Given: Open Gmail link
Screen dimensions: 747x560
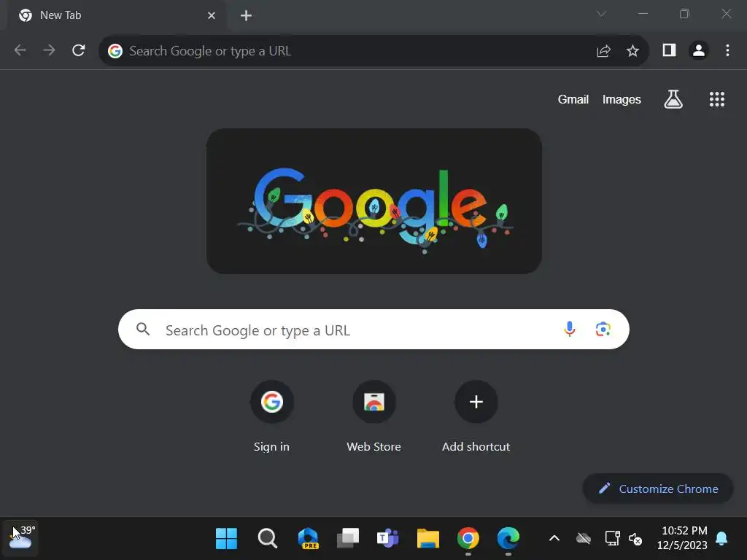Looking at the screenshot, I should (x=573, y=99).
